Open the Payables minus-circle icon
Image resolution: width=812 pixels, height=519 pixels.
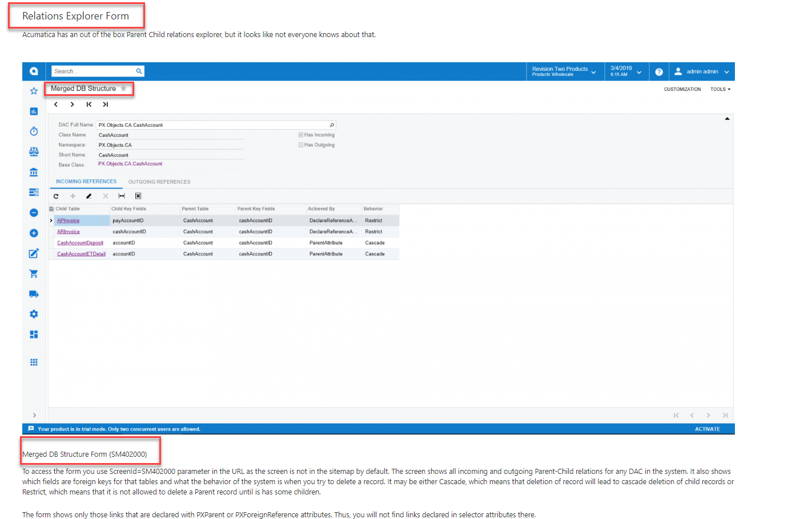point(34,212)
